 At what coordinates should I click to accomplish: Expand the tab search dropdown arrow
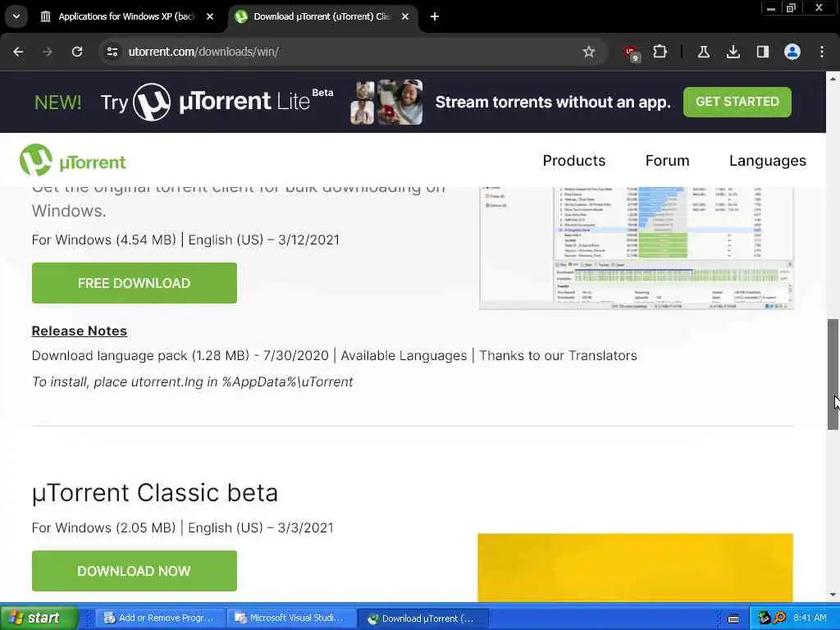pos(16,16)
